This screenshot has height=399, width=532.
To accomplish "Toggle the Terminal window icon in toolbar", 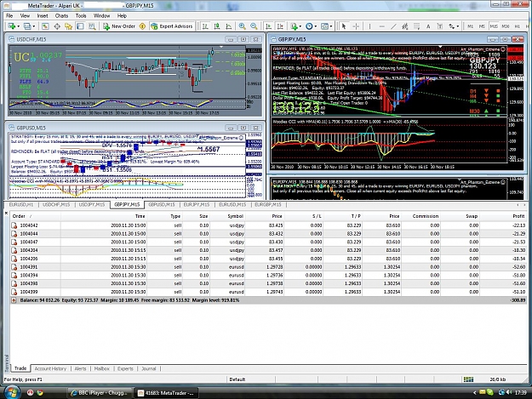I will (80, 26).
